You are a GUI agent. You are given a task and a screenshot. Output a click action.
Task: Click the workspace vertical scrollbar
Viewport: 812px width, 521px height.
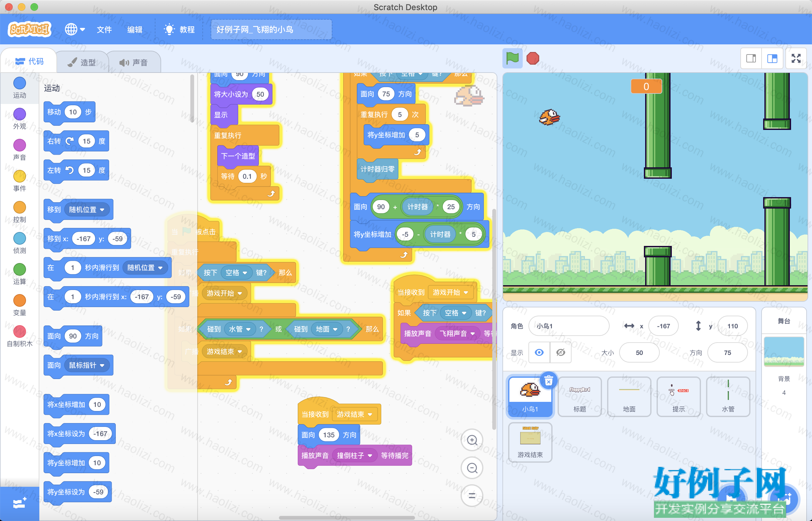point(494,319)
